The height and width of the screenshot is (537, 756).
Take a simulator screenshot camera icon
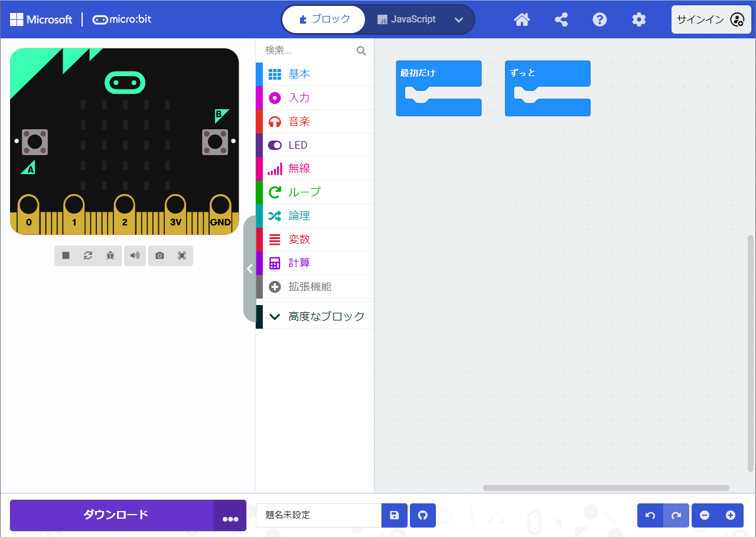pyautogui.click(x=159, y=256)
